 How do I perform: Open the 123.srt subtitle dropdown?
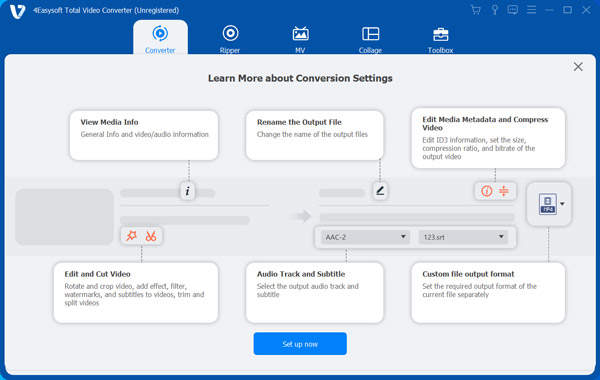[463, 237]
